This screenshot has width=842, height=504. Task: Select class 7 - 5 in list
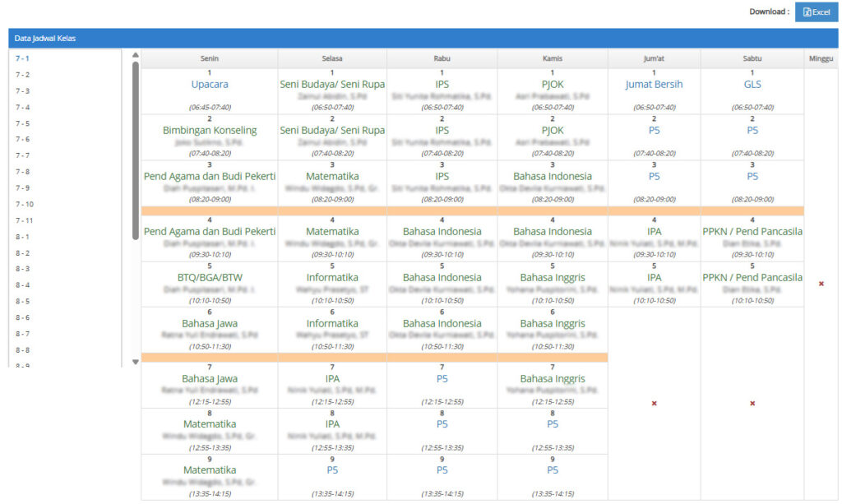[22, 123]
